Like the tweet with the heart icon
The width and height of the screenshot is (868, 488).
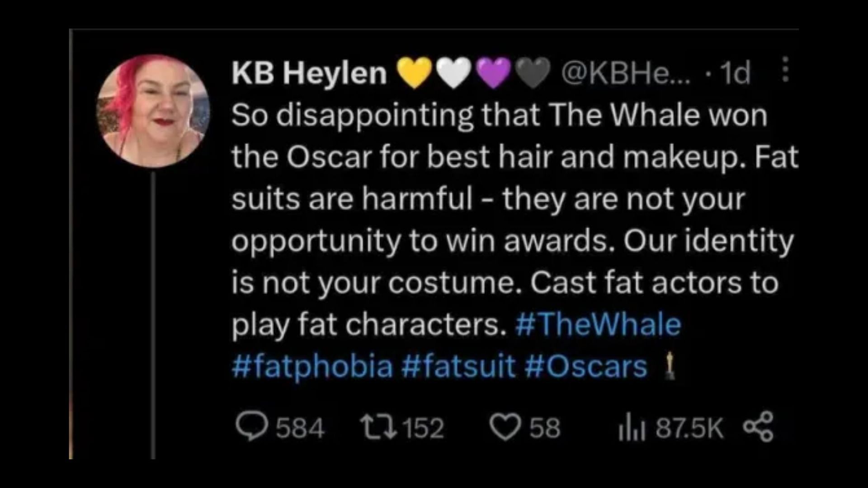(x=505, y=427)
